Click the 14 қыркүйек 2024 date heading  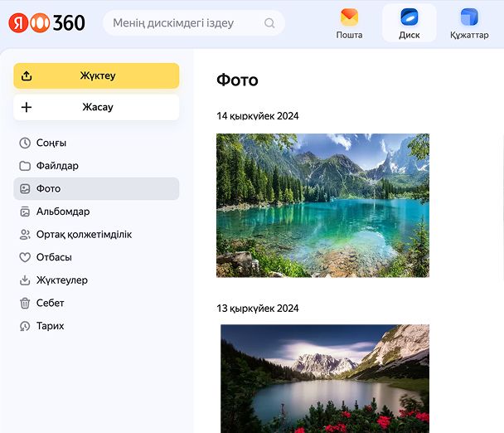pos(257,116)
